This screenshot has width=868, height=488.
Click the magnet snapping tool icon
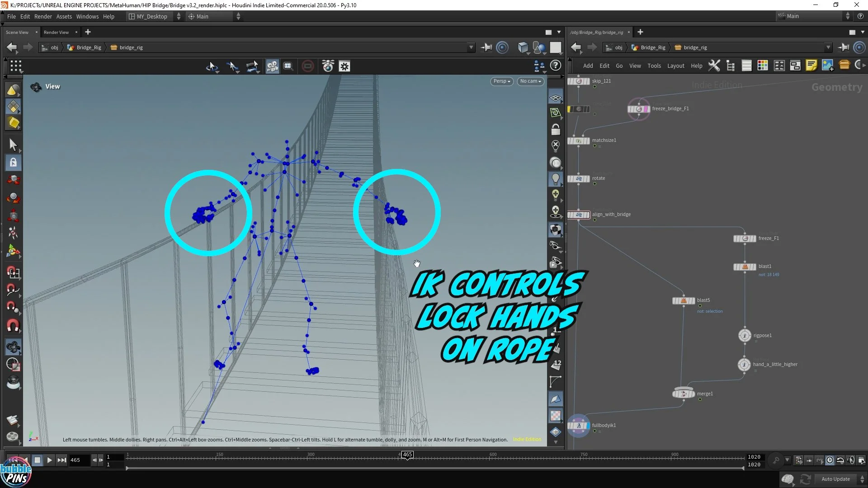(x=13, y=325)
